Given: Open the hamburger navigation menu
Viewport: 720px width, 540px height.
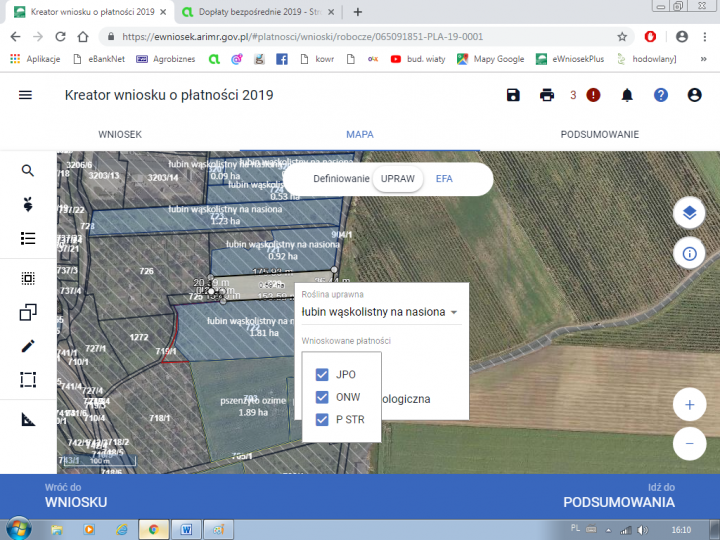Looking at the screenshot, I should tap(26, 95).
